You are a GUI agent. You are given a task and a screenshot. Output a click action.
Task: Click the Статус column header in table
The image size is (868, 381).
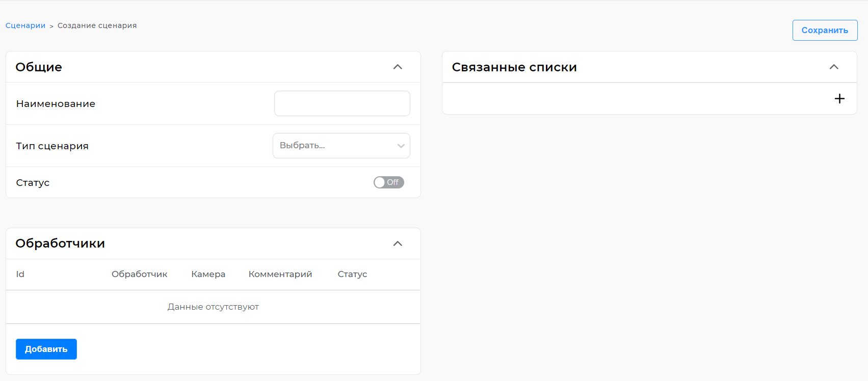[x=352, y=274]
